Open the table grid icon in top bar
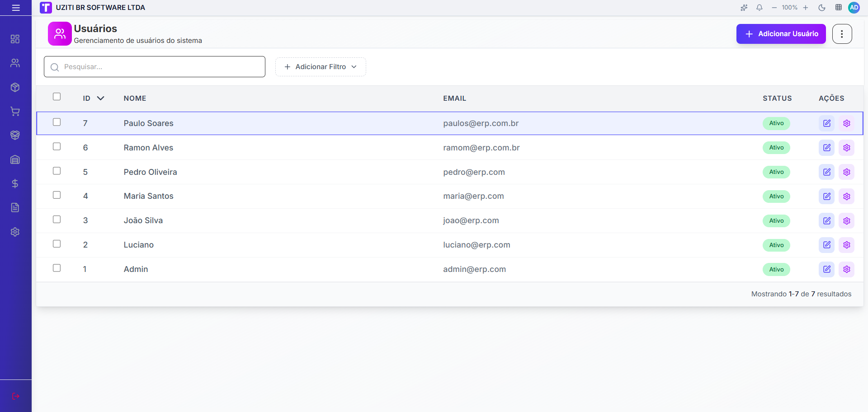This screenshot has height=412, width=868. (839, 8)
